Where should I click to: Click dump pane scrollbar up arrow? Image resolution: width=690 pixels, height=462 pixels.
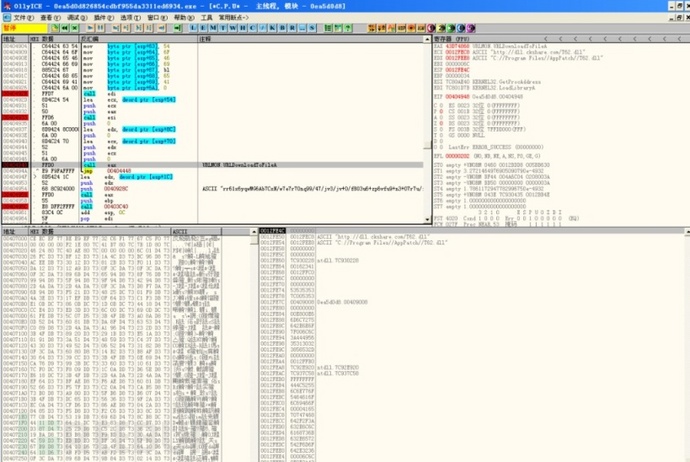[x=254, y=231]
